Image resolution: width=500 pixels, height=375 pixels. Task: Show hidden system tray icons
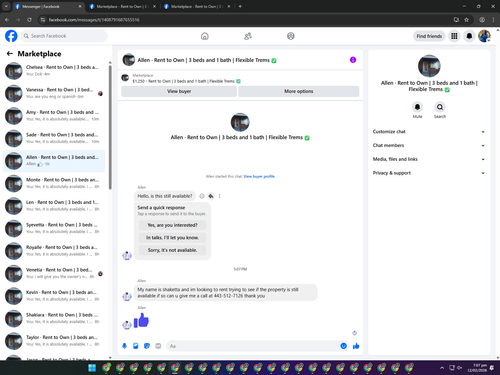pos(442,368)
